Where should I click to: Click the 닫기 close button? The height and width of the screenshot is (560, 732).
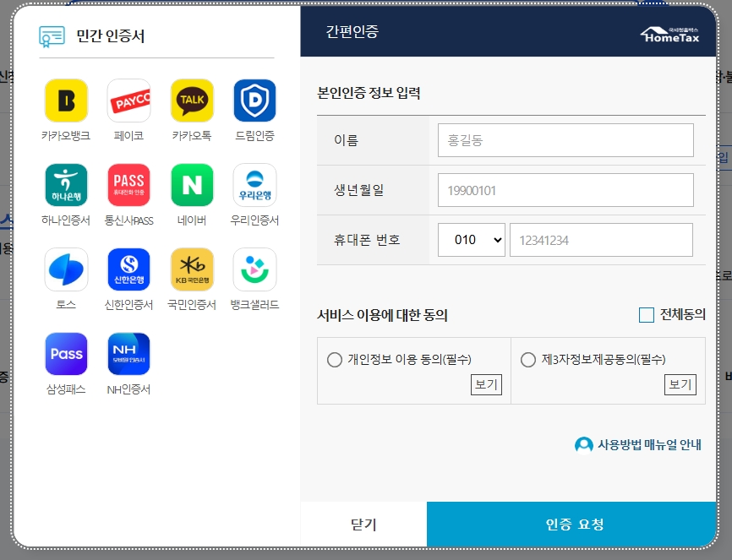coord(363,525)
